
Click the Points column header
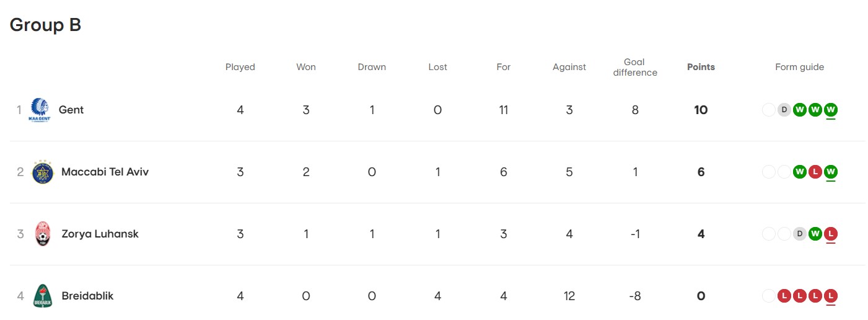pyautogui.click(x=701, y=67)
